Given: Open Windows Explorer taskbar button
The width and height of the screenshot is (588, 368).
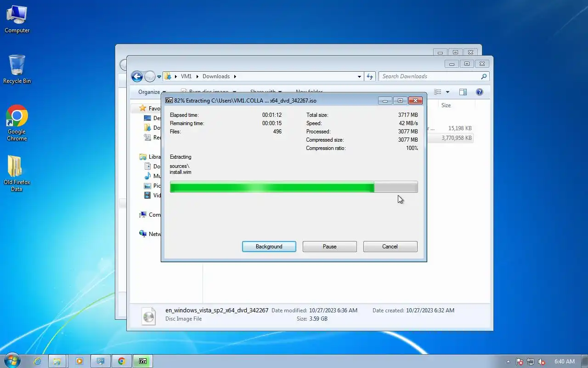Looking at the screenshot, I should 57,361.
